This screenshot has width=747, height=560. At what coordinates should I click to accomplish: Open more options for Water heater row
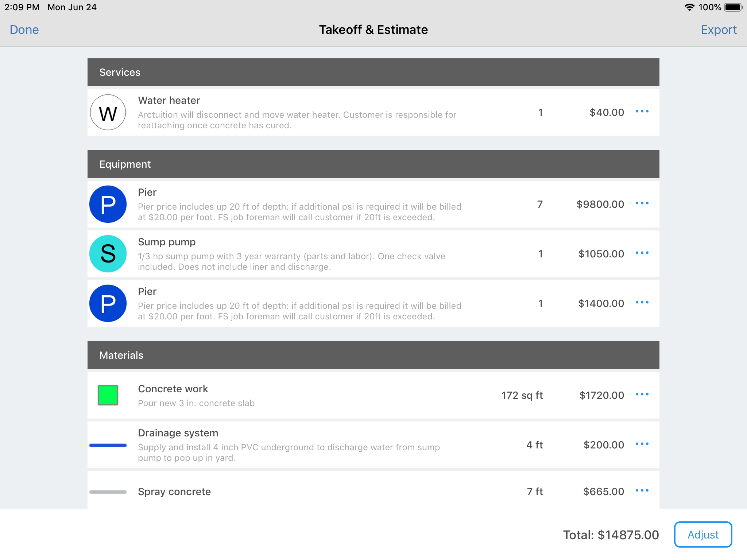pyautogui.click(x=642, y=112)
